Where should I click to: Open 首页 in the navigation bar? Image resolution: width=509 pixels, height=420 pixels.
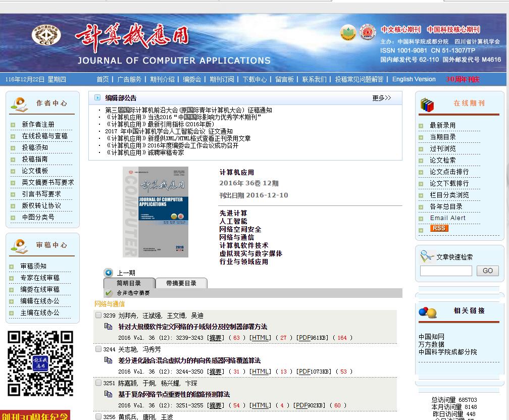(x=103, y=79)
